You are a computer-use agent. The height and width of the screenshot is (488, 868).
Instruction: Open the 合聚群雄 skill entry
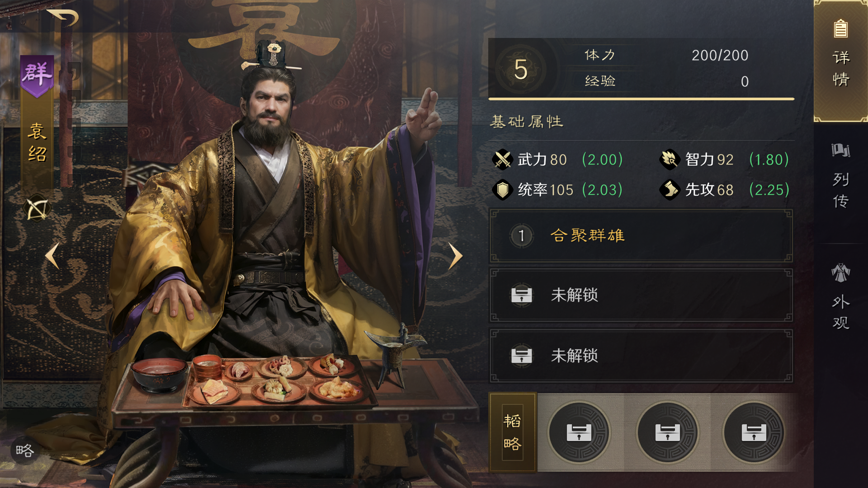641,235
